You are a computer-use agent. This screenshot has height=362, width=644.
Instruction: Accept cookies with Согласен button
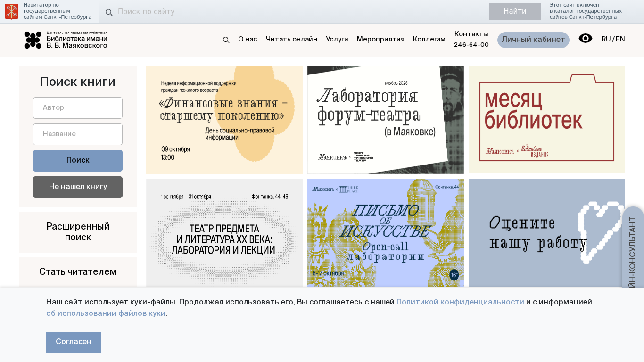pyautogui.click(x=74, y=342)
